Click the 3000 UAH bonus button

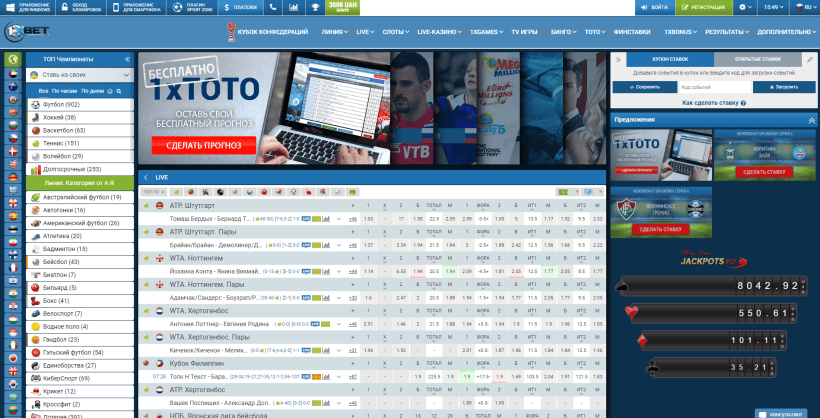[343, 7]
